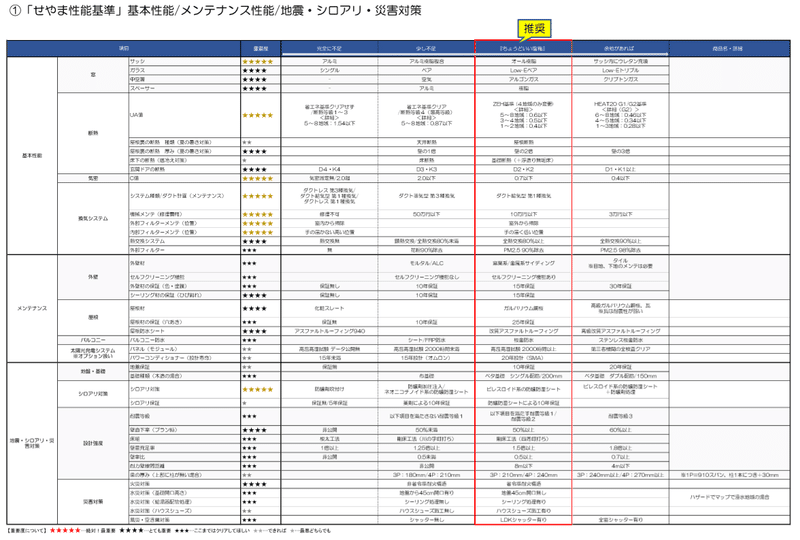Click the D2・K2 cell
800x540 pixels.
(x=523, y=169)
